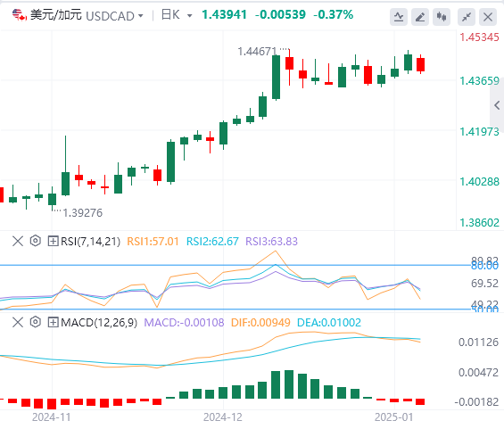
Task: Click the -0.00182 MACD axis label
Action: click(x=476, y=402)
